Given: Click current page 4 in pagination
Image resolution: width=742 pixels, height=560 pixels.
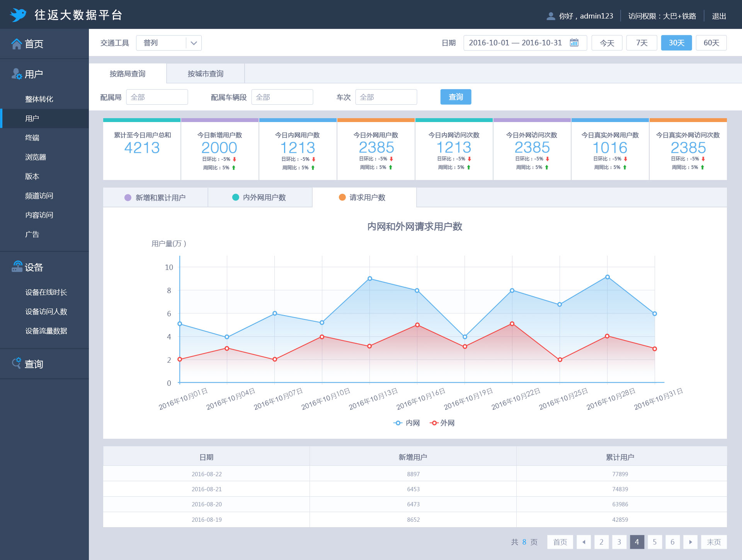Looking at the screenshot, I should [x=637, y=542].
